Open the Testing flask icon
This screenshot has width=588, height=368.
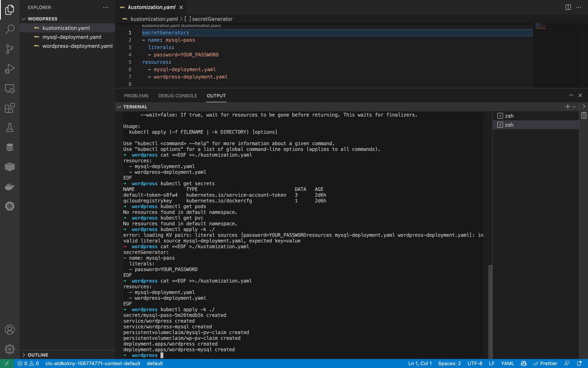tap(10, 128)
